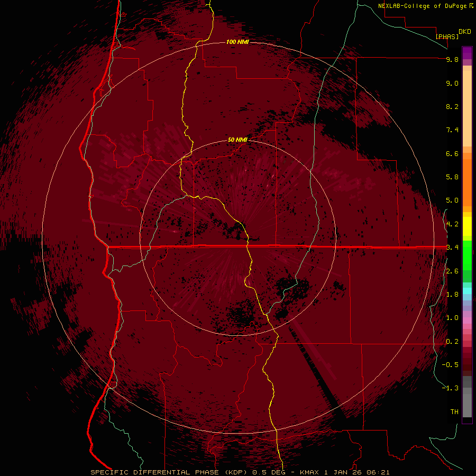This screenshot has height=476, width=476.
Task: Click the 0.2 value on color scale
Action: coord(452,342)
